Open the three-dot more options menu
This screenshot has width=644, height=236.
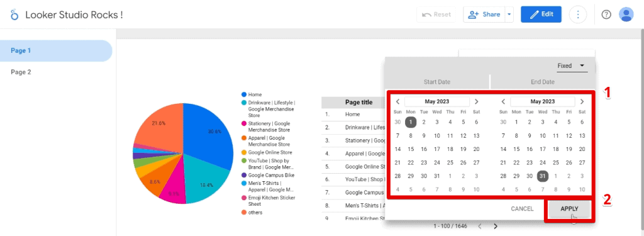tap(578, 14)
